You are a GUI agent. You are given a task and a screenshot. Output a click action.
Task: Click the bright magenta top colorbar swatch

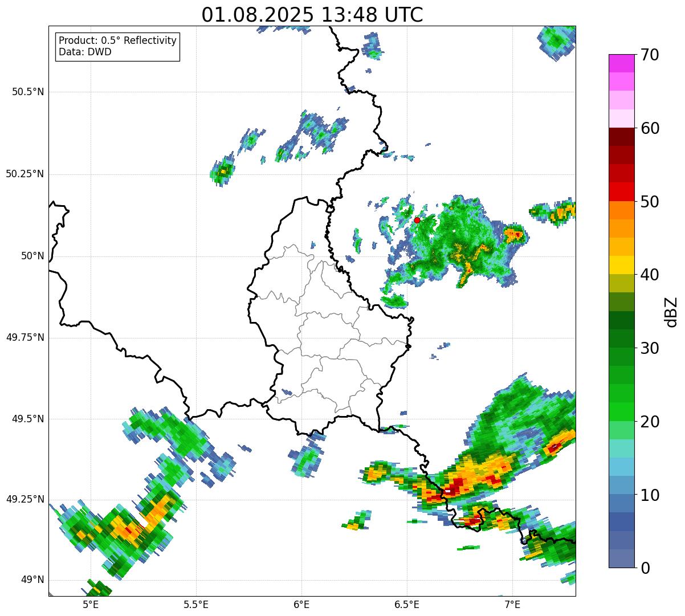click(621, 64)
